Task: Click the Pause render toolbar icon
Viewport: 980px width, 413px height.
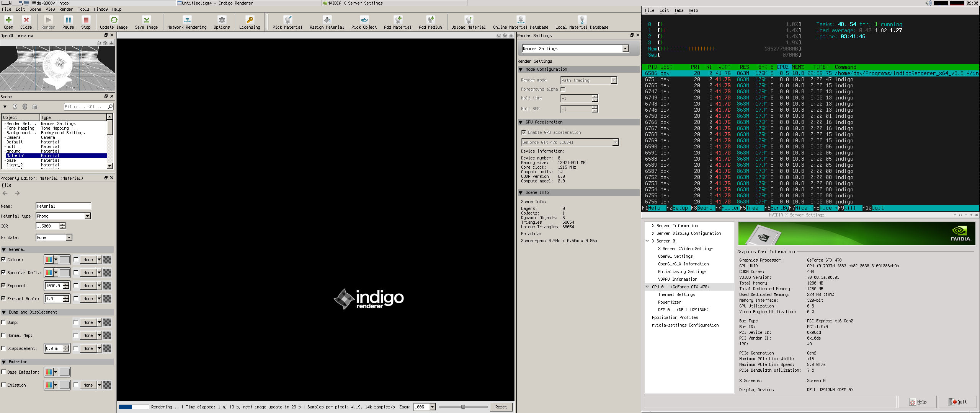Action: coord(68,20)
